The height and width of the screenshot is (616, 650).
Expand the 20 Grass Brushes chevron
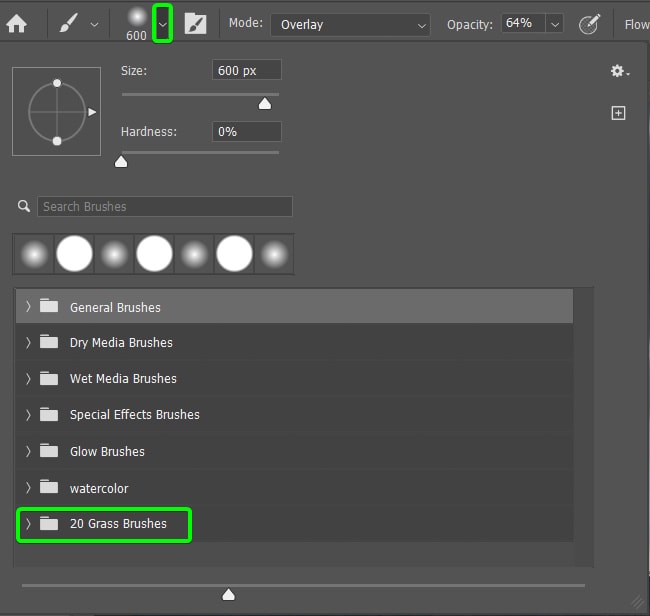click(28, 524)
